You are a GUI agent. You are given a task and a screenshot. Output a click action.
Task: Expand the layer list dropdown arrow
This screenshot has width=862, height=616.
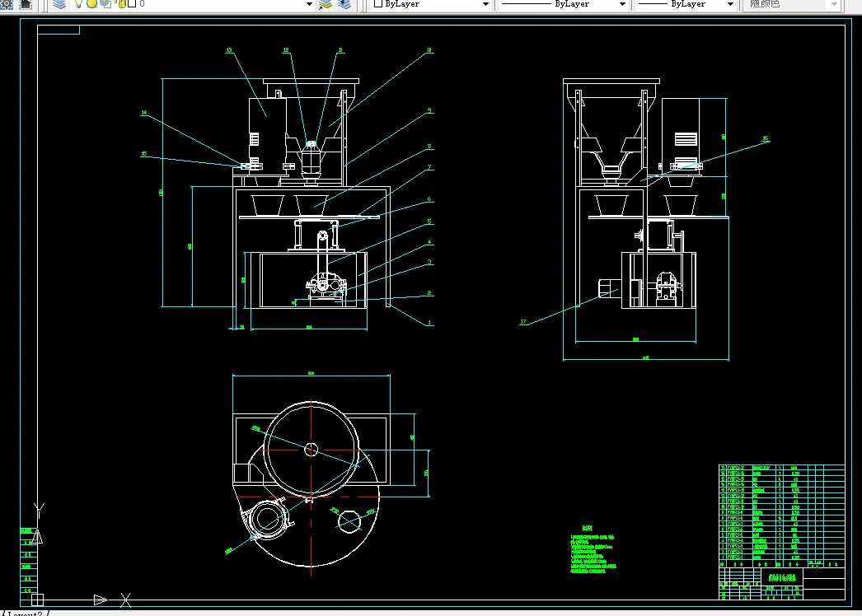(x=309, y=4)
